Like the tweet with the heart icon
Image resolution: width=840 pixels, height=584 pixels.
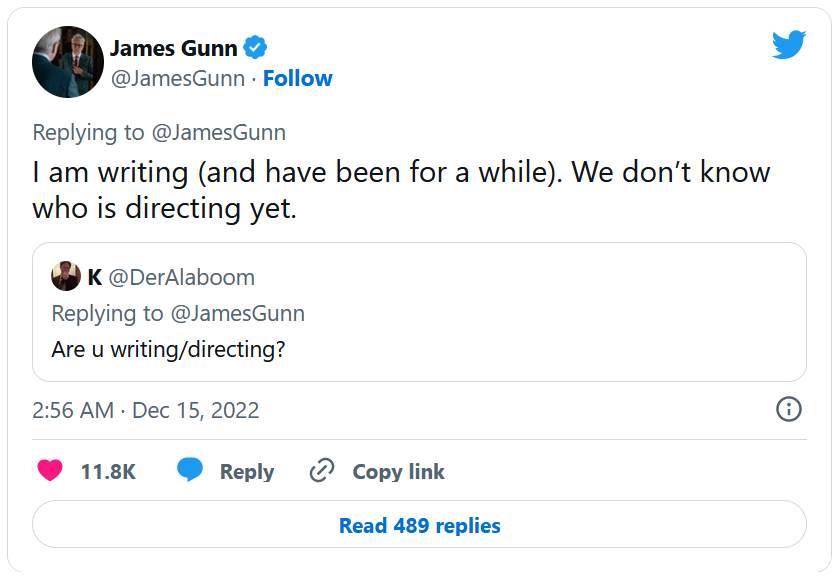coord(50,471)
